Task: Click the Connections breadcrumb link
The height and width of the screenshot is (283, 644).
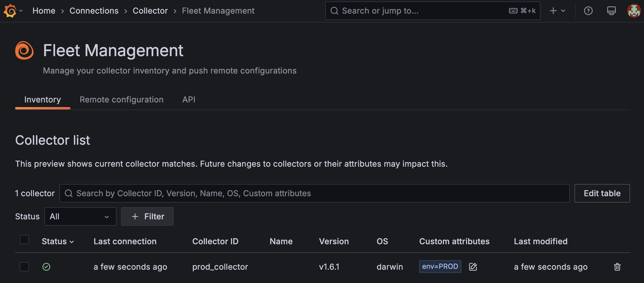Action: point(94,11)
